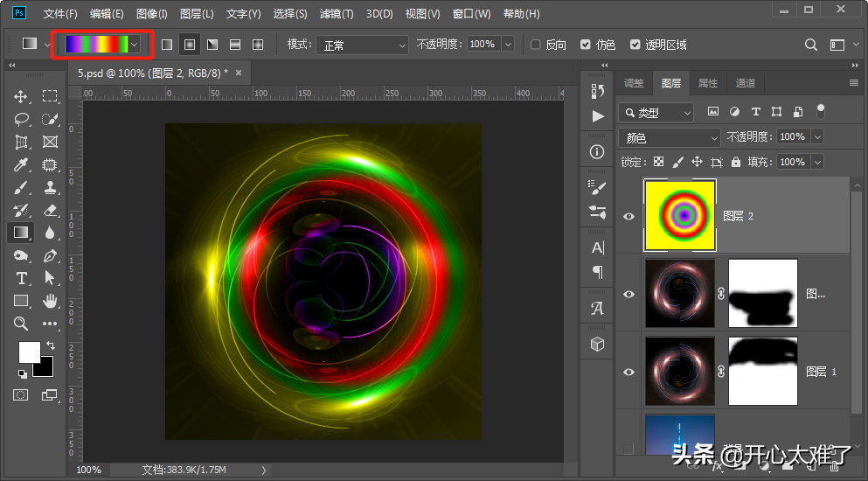Swap foreground and background colors
Image resolution: width=868 pixels, height=481 pixels.
click(51, 345)
